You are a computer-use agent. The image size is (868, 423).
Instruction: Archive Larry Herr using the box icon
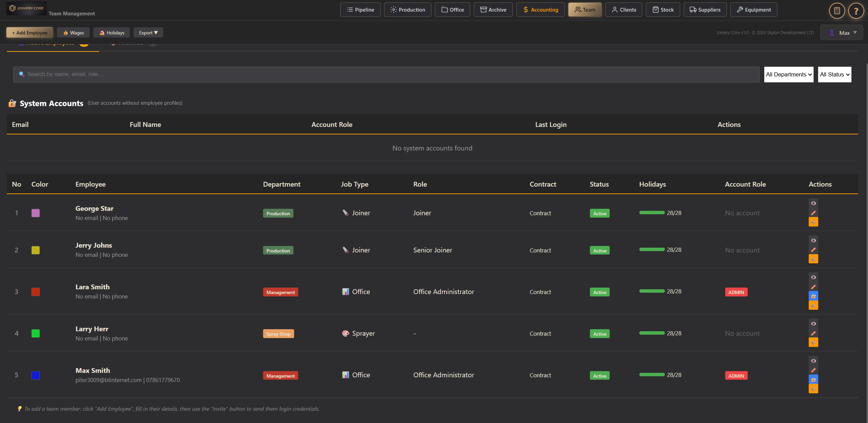(813, 342)
